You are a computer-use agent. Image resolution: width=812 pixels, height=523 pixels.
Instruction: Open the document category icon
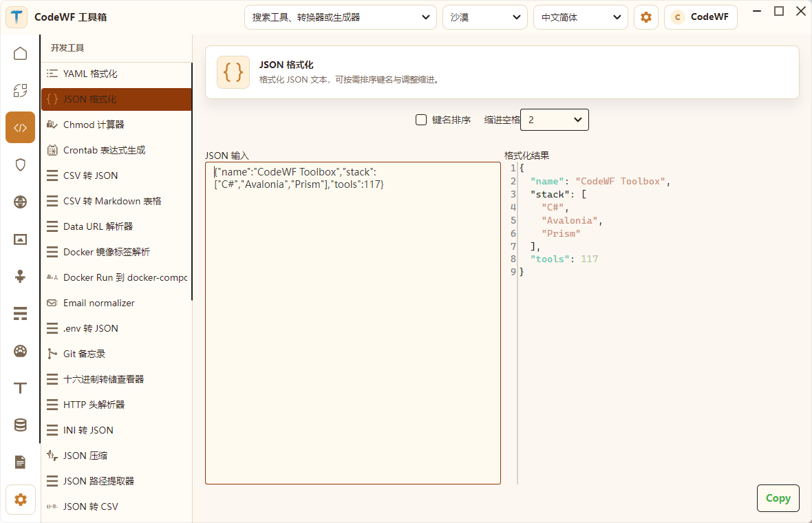tap(20, 462)
